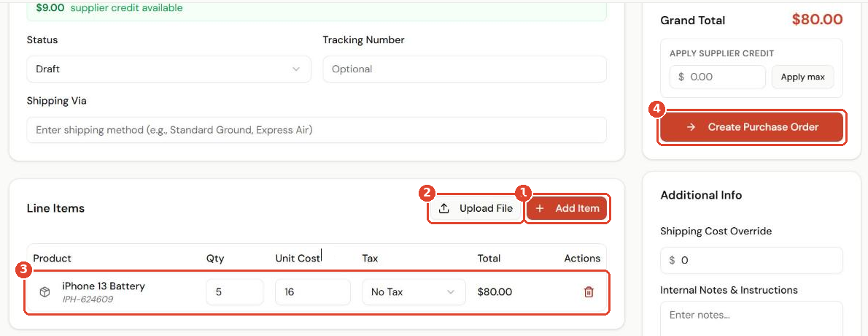Screen dimensions: 868x336
Task: Click the $80.00 line total
Action: pos(495,291)
